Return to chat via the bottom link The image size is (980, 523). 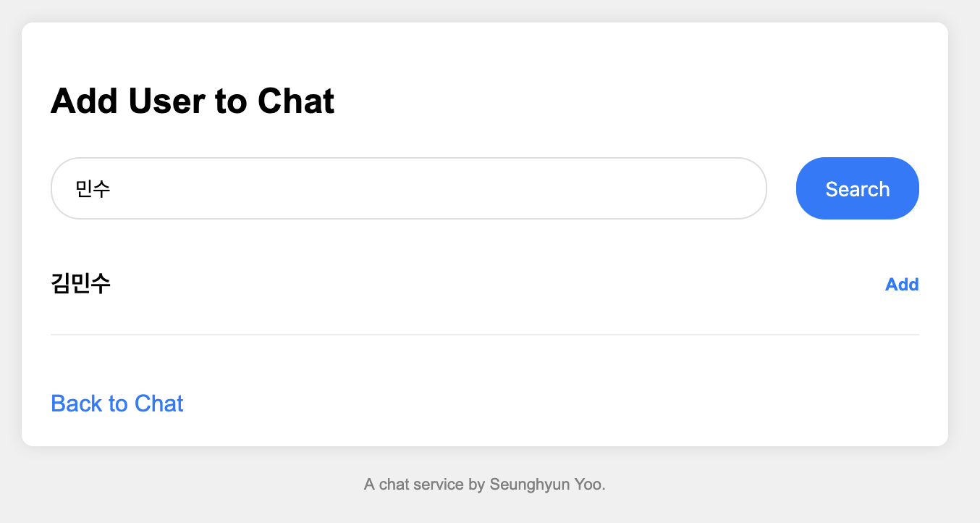(117, 403)
